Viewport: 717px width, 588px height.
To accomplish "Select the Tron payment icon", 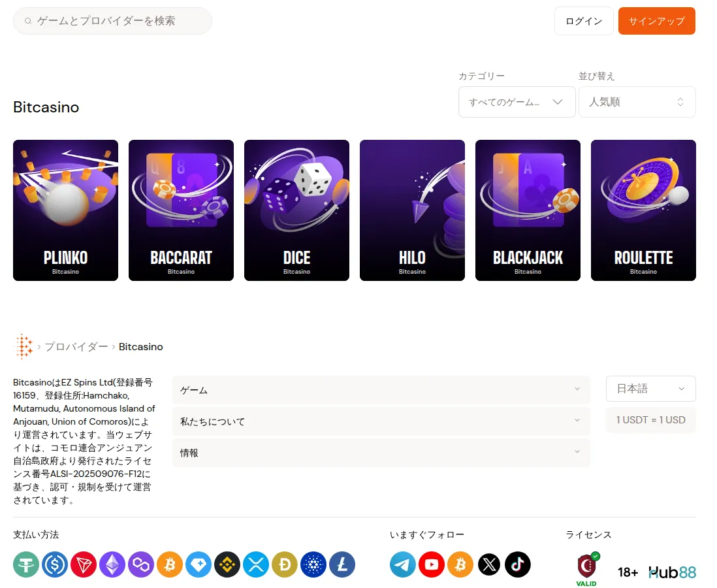I will (x=84, y=564).
